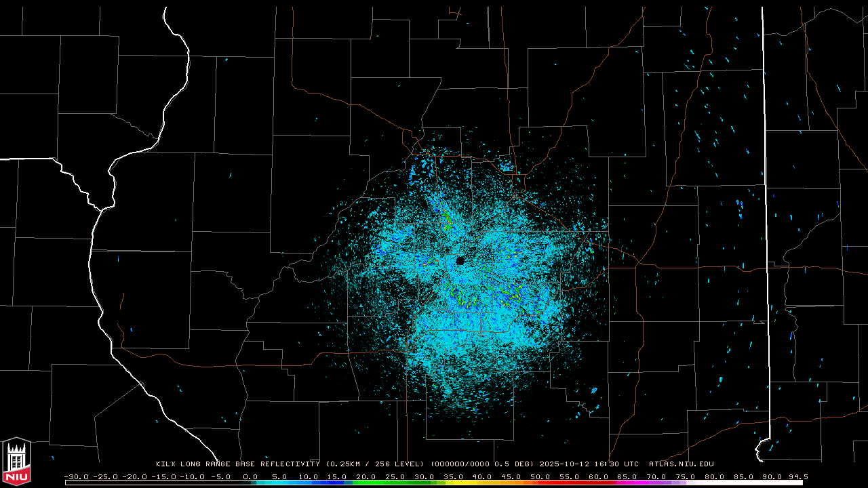
Task: Click the 0.0 scale label
Action: (x=250, y=476)
